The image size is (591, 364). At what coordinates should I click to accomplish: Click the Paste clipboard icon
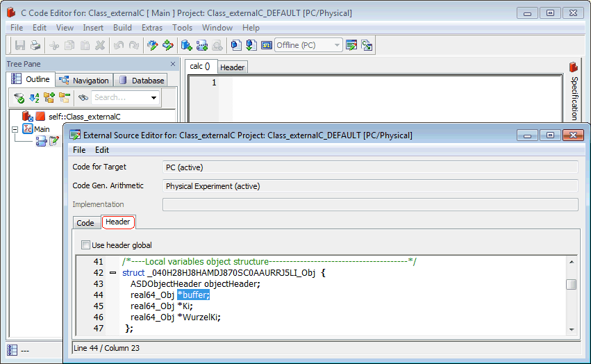[85, 45]
